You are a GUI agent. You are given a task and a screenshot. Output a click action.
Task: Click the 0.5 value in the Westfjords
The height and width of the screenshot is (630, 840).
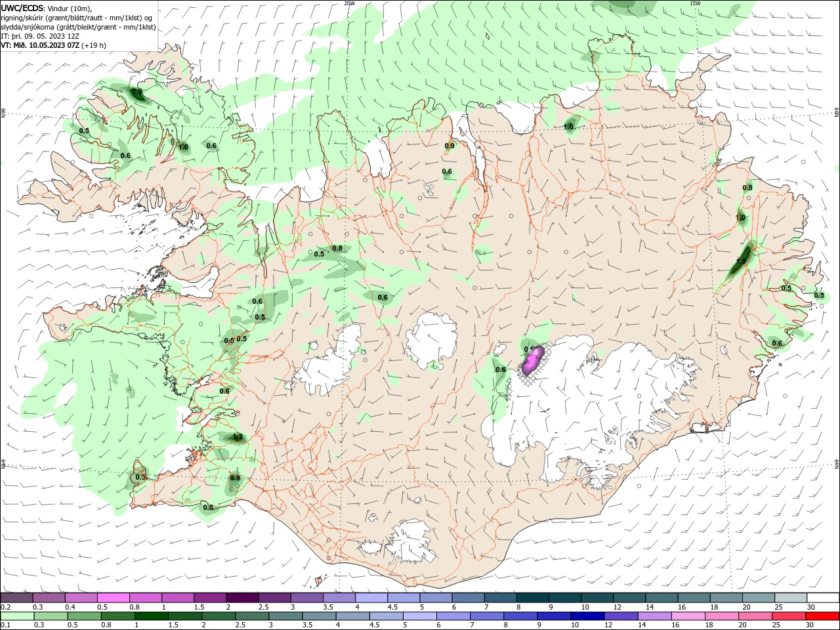click(84, 131)
